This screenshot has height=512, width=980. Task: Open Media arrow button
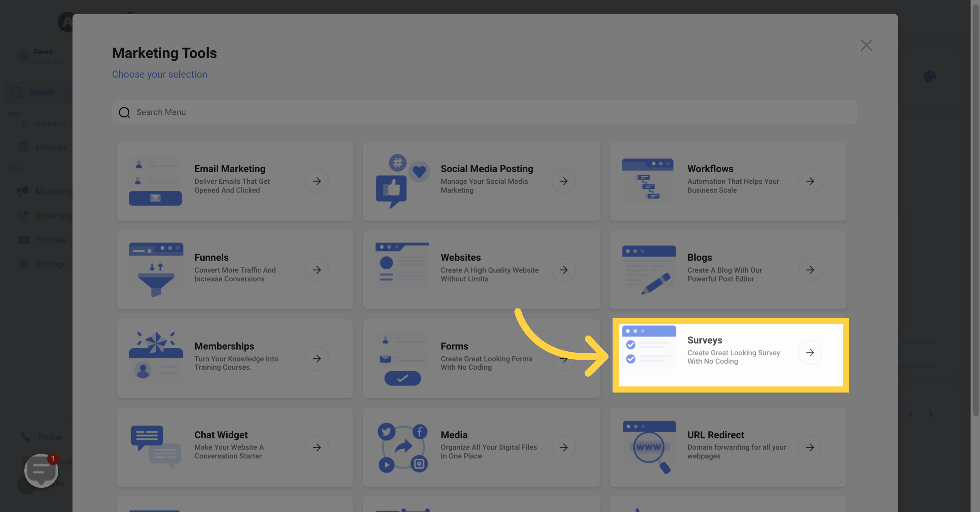tap(563, 447)
